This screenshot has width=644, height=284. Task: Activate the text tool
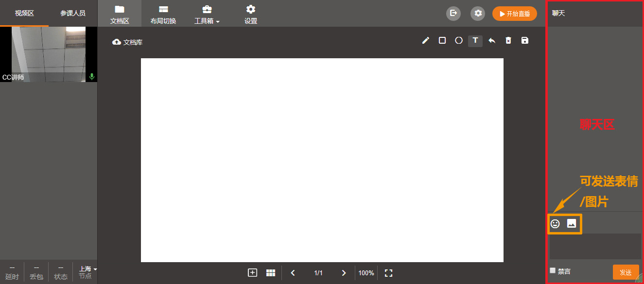tap(475, 41)
